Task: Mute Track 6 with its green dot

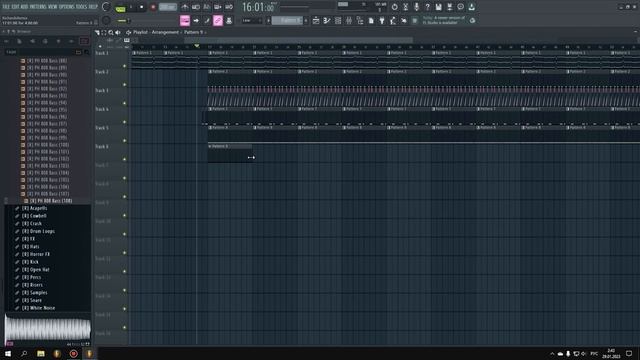Action: coord(124,159)
